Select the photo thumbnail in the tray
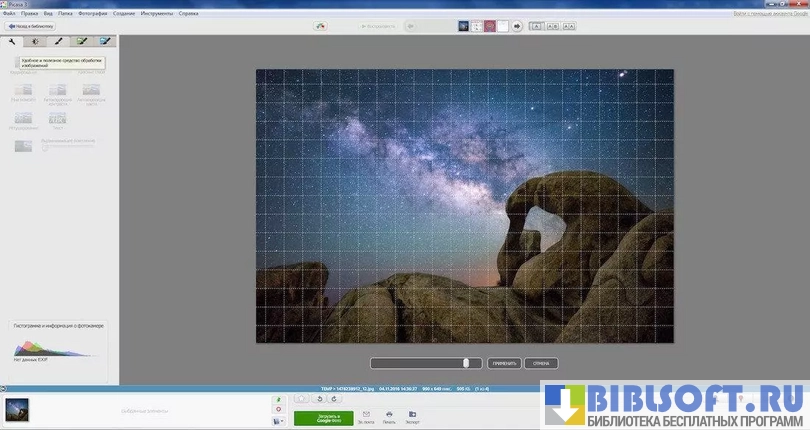The height and width of the screenshot is (430, 810). click(x=17, y=409)
